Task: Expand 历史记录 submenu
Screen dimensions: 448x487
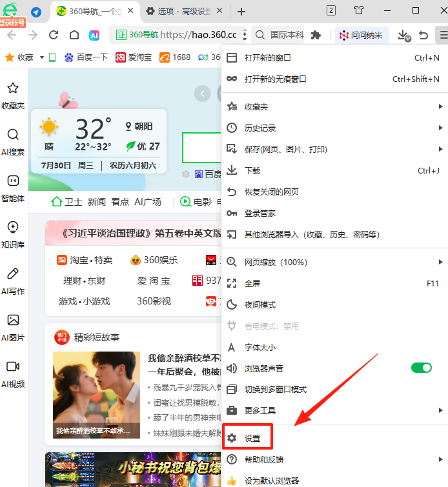Action: coord(335,128)
